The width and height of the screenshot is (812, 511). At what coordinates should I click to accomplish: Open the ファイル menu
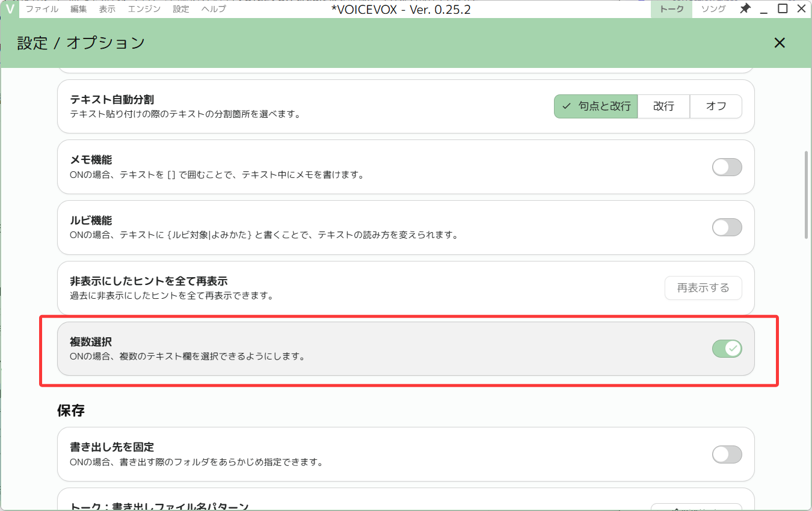42,9
